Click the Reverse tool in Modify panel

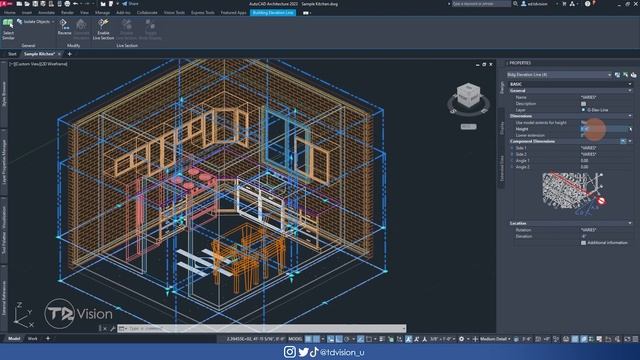(x=64, y=27)
